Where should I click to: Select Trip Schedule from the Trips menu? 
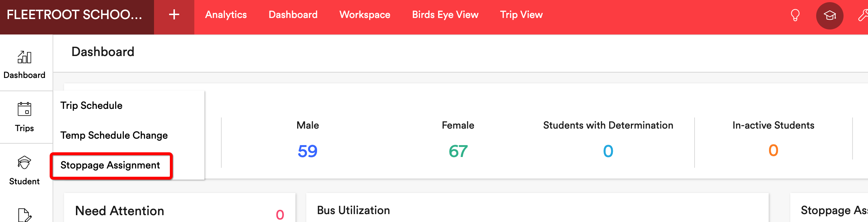(x=91, y=106)
